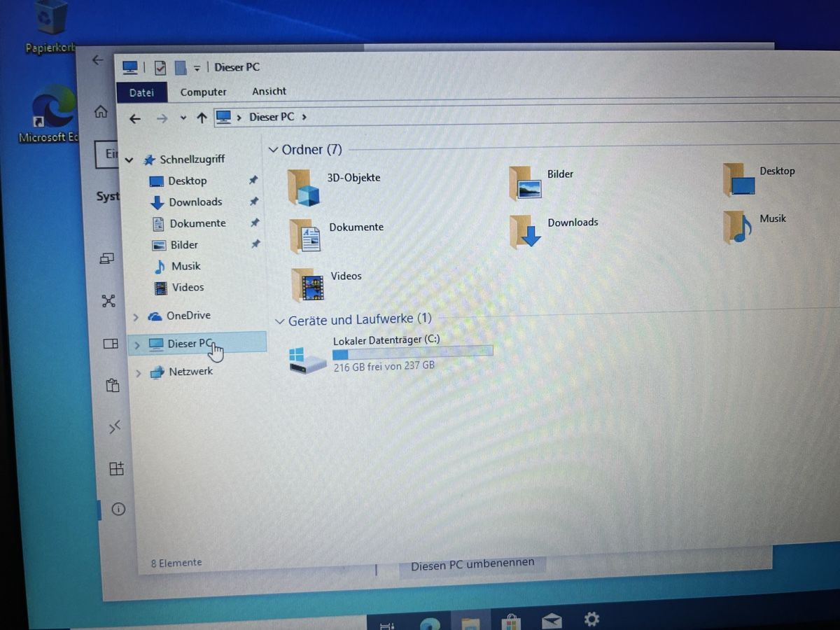Viewport: 840px width, 630px height.
Task: Click the pin icon next to Bilder
Action: [x=255, y=244]
